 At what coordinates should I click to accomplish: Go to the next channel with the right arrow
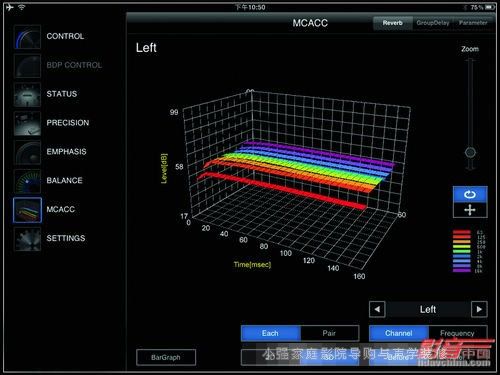point(479,309)
